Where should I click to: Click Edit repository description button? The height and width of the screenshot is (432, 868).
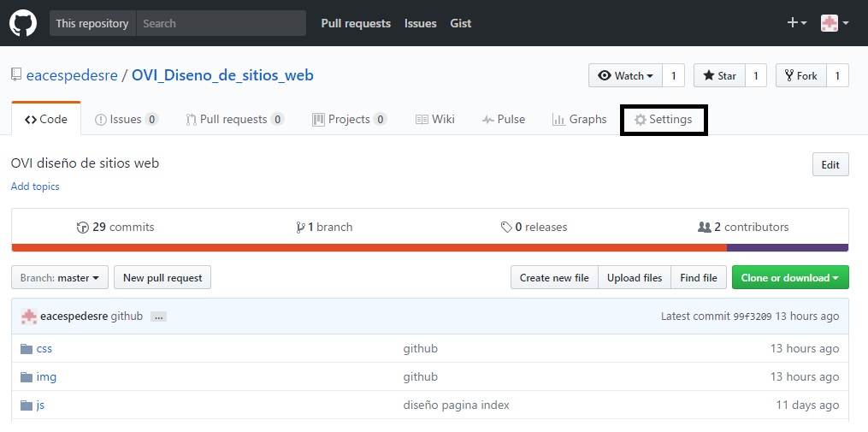pos(830,164)
